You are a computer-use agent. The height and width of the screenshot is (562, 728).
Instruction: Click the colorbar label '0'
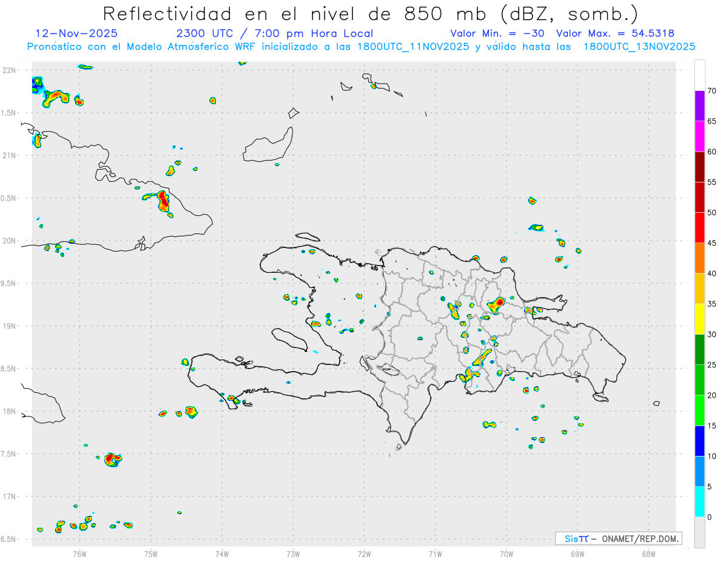click(x=710, y=517)
